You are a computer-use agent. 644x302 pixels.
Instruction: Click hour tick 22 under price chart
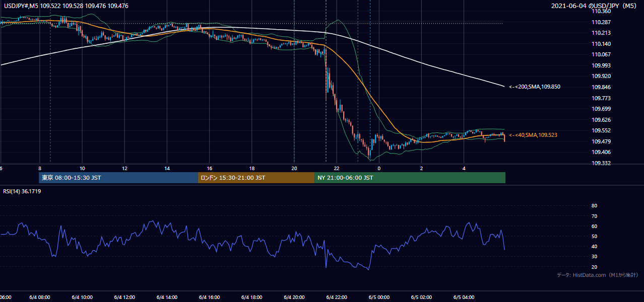pyautogui.click(x=337, y=168)
